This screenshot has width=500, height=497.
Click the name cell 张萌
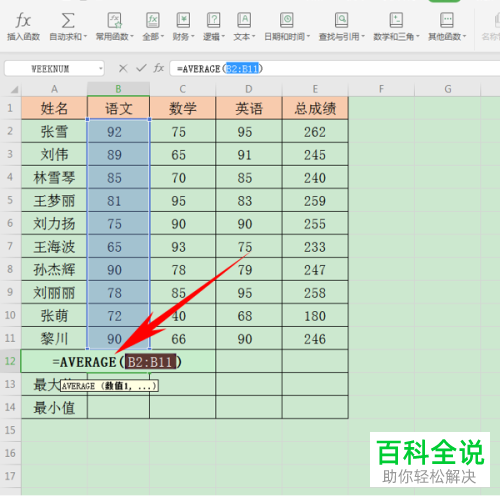[x=54, y=315]
